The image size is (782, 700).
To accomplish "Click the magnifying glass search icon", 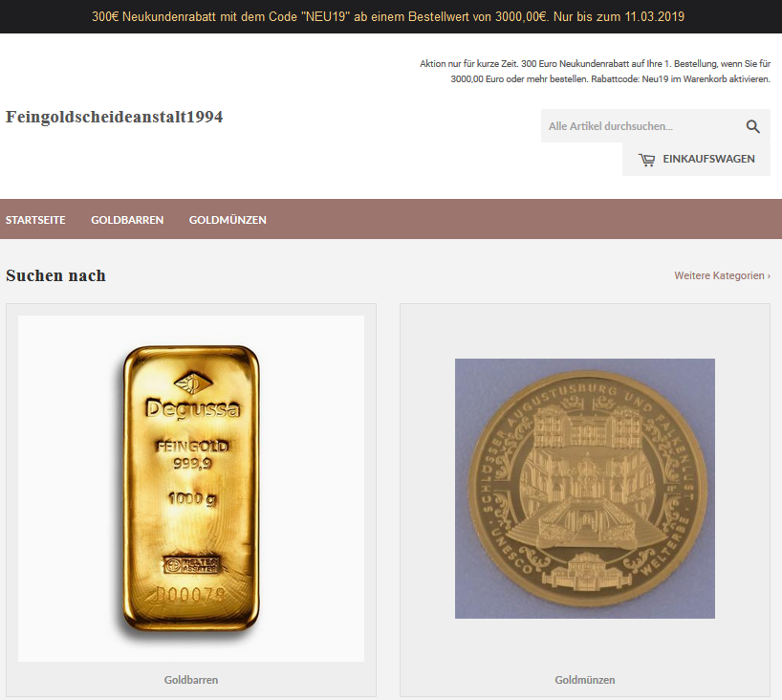I will (x=752, y=126).
